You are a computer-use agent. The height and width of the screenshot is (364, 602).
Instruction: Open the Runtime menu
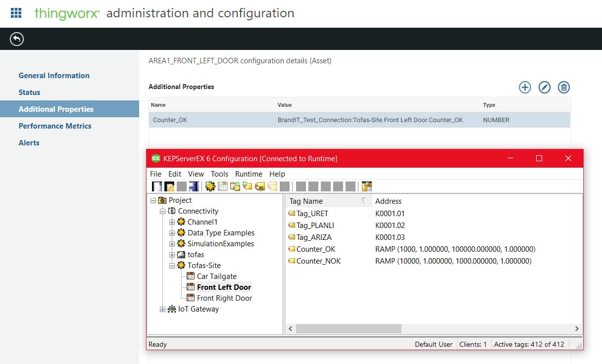pyautogui.click(x=249, y=174)
